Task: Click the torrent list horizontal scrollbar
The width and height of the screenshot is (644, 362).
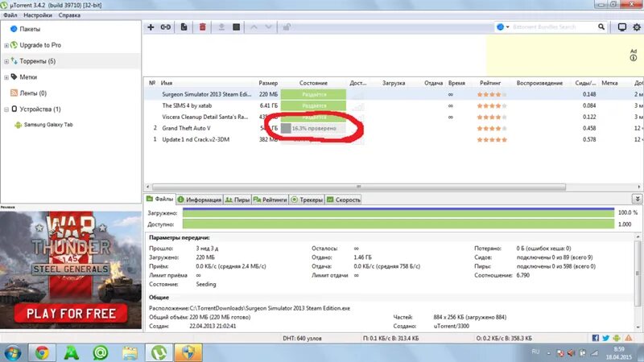Action: (x=358, y=187)
